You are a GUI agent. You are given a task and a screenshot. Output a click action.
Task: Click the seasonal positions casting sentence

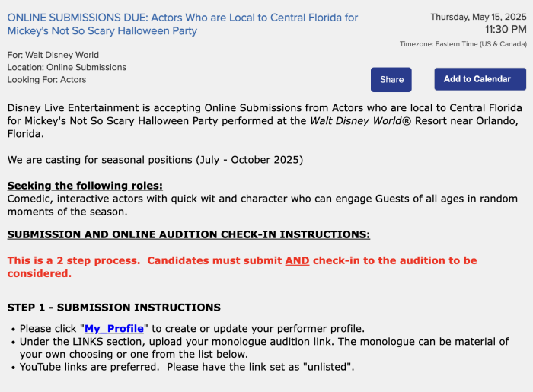155,160
